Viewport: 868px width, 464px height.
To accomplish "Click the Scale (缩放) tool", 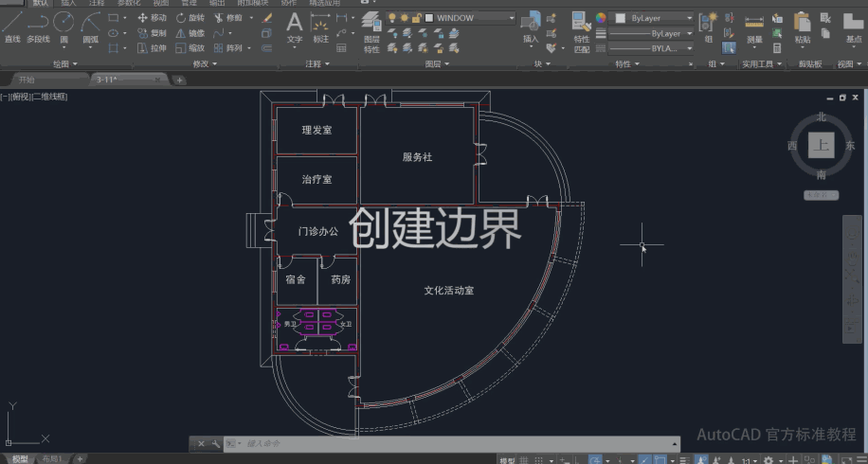I will pyautogui.click(x=190, y=48).
